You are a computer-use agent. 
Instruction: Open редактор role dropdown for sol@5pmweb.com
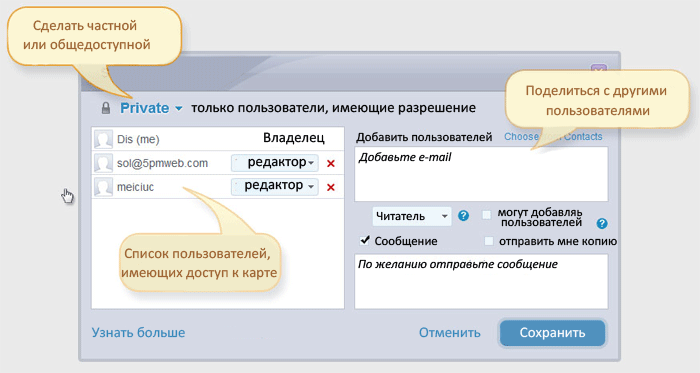[275, 163]
